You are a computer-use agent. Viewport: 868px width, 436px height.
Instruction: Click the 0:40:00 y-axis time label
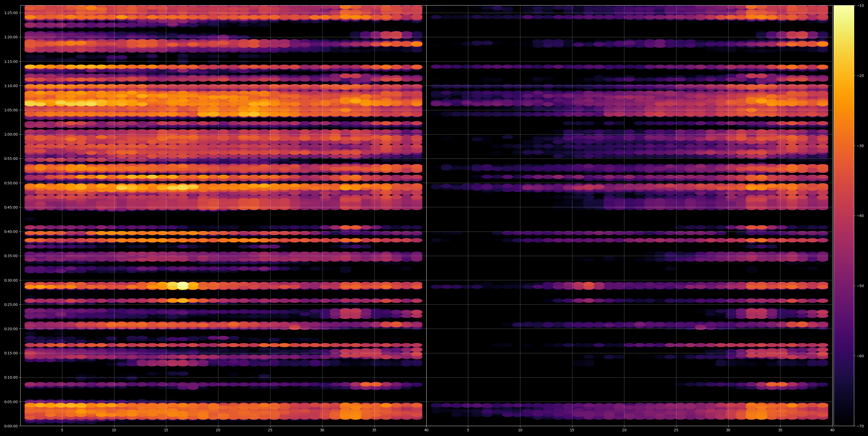click(11, 232)
